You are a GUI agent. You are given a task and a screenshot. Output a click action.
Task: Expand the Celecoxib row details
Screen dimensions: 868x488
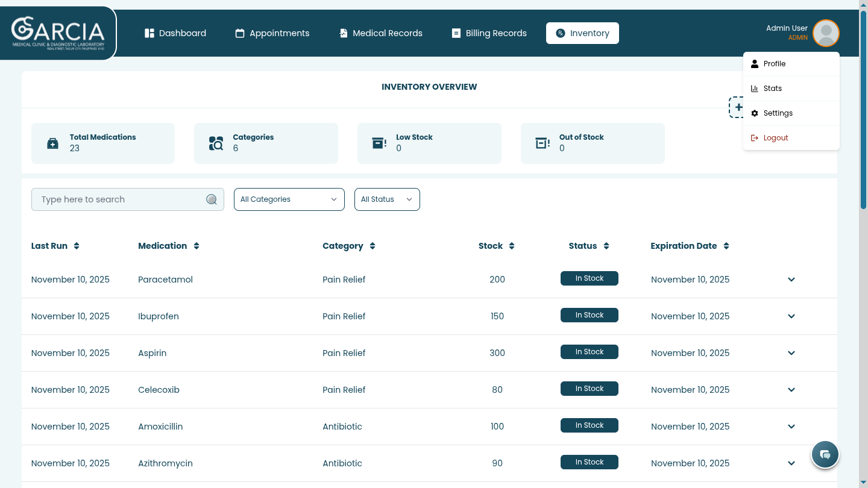[x=791, y=390]
